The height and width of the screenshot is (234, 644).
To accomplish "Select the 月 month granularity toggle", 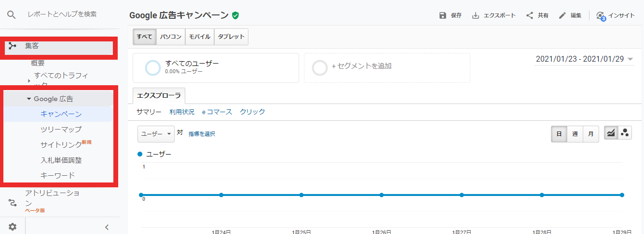I will click(591, 134).
